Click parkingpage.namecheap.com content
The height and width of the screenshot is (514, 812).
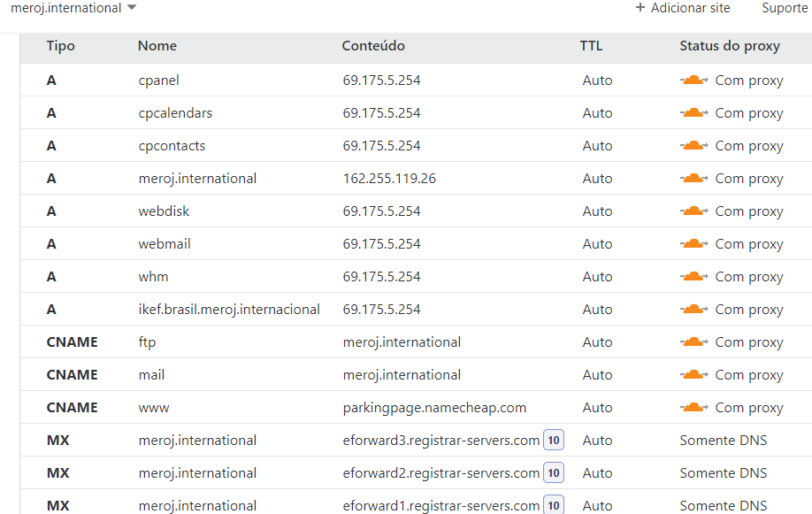pyautogui.click(x=434, y=408)
